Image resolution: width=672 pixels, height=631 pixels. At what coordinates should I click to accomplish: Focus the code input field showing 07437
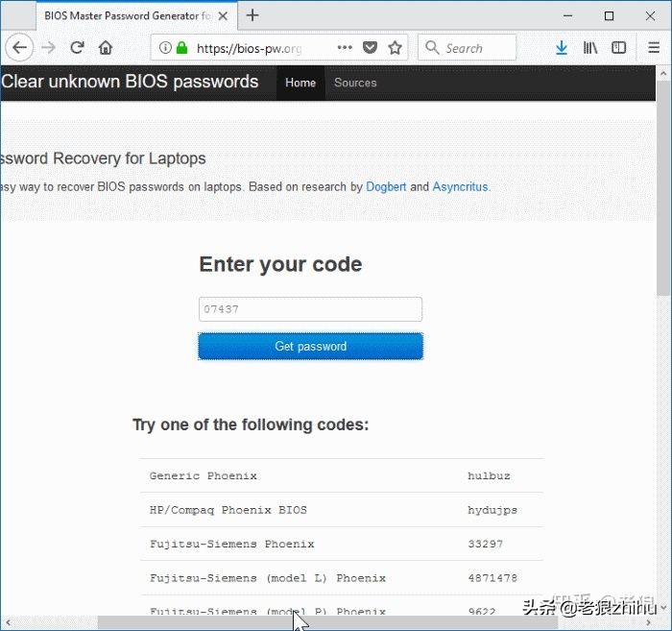pos(310,309)
